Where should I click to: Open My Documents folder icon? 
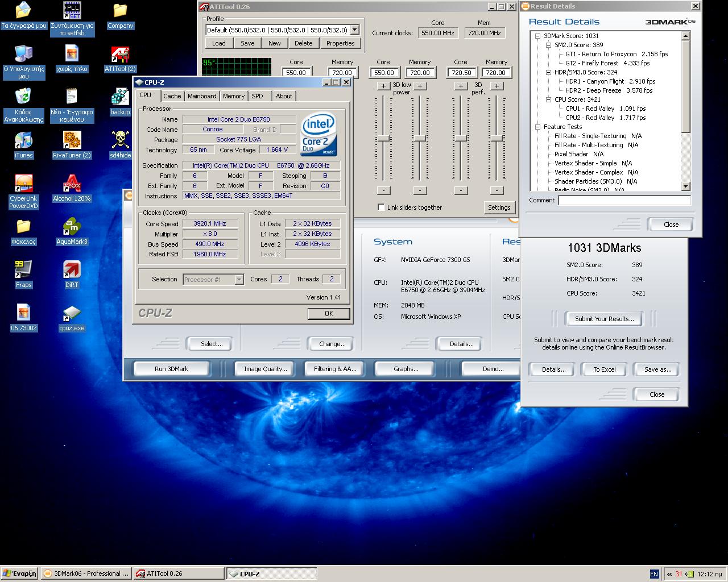point(23,16)
